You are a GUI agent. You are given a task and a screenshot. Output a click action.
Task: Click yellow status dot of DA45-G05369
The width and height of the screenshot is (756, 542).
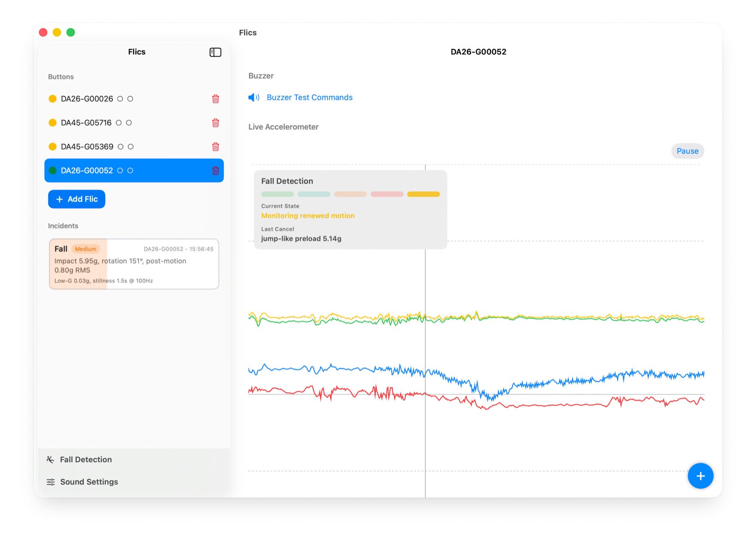[x=52, y=146]
